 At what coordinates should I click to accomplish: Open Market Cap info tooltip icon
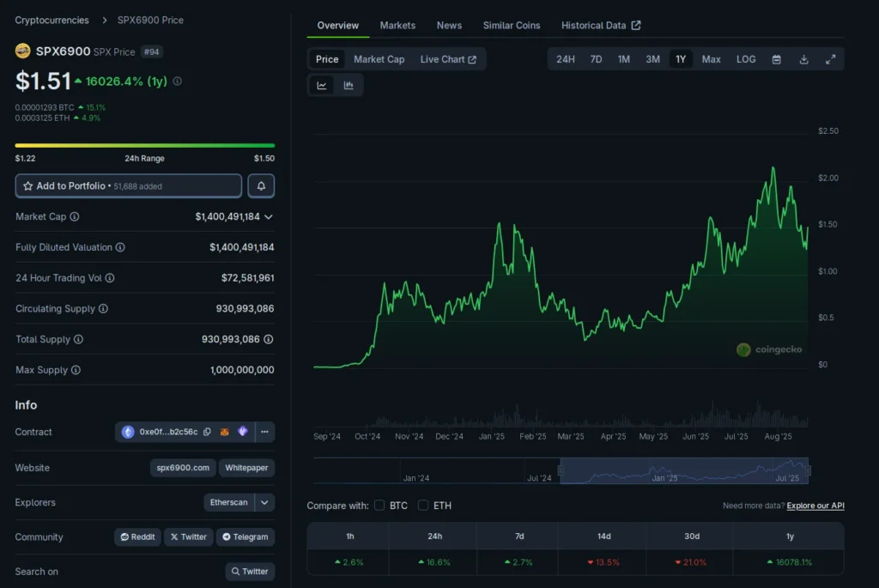[75, 216]
